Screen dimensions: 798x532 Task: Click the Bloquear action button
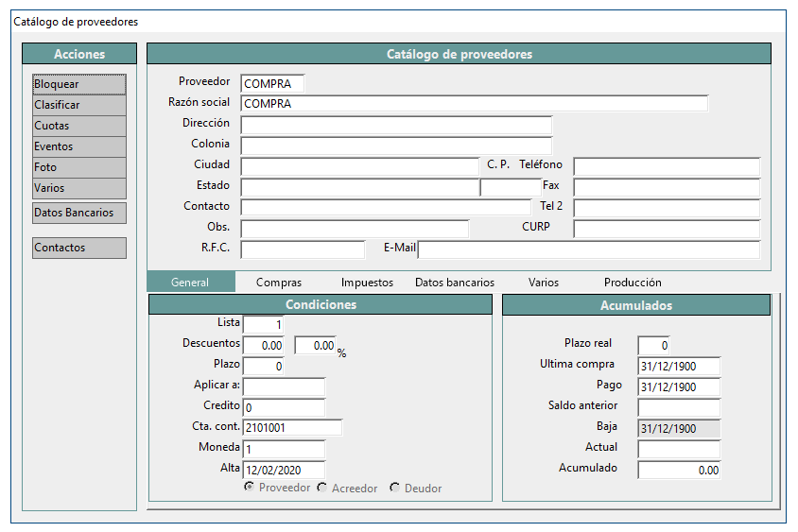coord(78,84)
